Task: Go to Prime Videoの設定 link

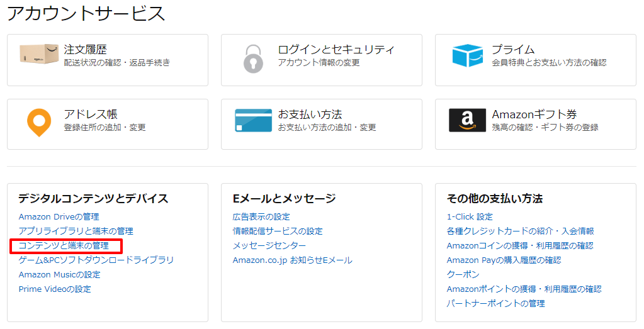Action: (x=55, y=289)
